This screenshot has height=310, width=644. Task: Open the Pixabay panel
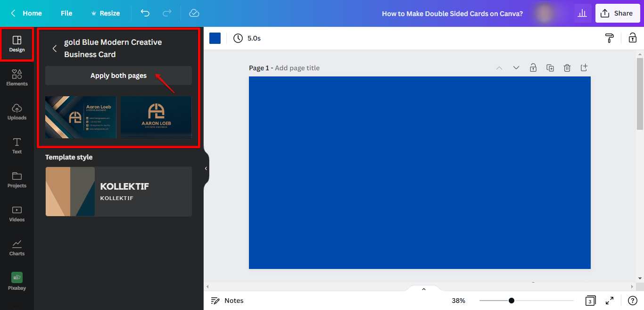(17, 281)
